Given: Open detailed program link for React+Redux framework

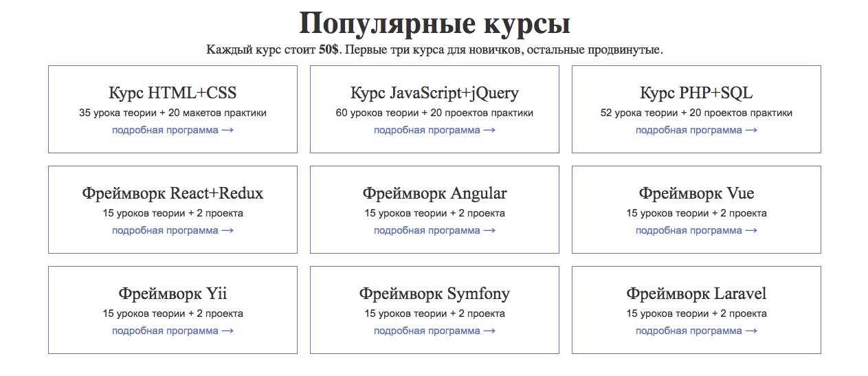Looking at the screenshot, I should click(x=173, y=230).
